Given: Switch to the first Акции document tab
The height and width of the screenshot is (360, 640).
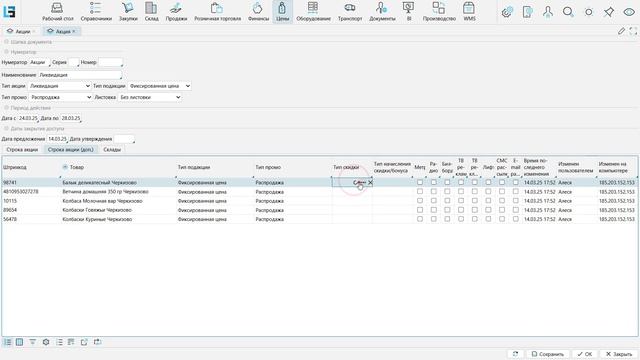Looking at the screenshot, I should click(20, 31).
